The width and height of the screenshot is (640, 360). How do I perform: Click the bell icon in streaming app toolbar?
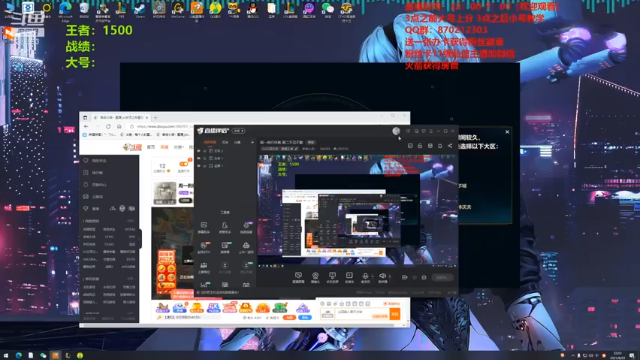440,146
